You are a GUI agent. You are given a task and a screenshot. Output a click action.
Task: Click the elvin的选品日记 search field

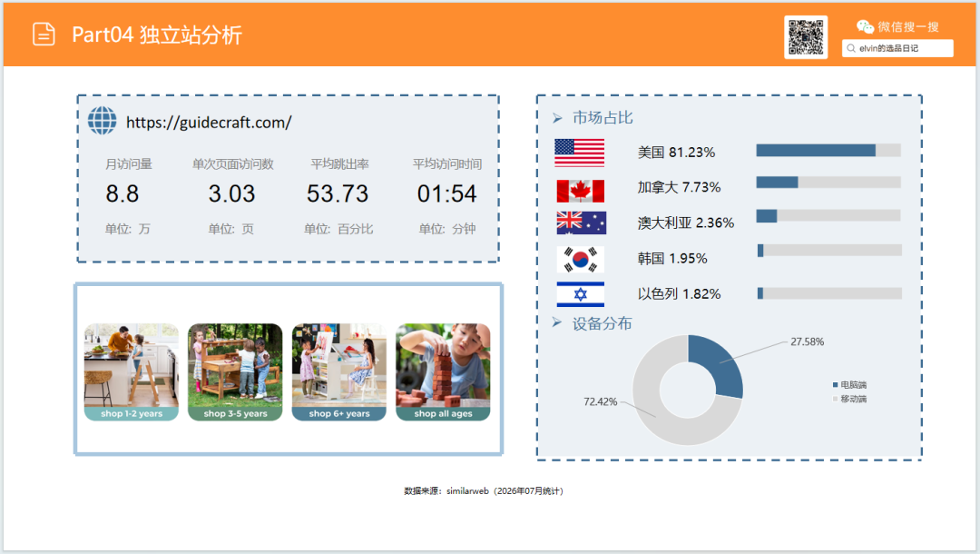tap(897, 48)
